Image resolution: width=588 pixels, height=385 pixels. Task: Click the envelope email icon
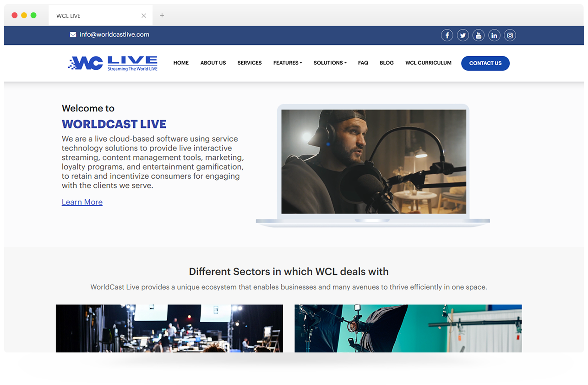coord(73,35)
